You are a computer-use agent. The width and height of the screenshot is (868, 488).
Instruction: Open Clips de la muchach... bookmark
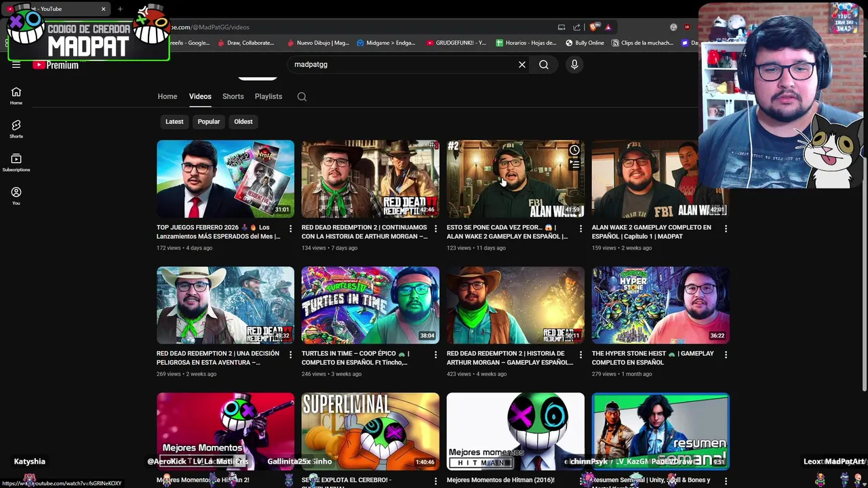(642, 43)
